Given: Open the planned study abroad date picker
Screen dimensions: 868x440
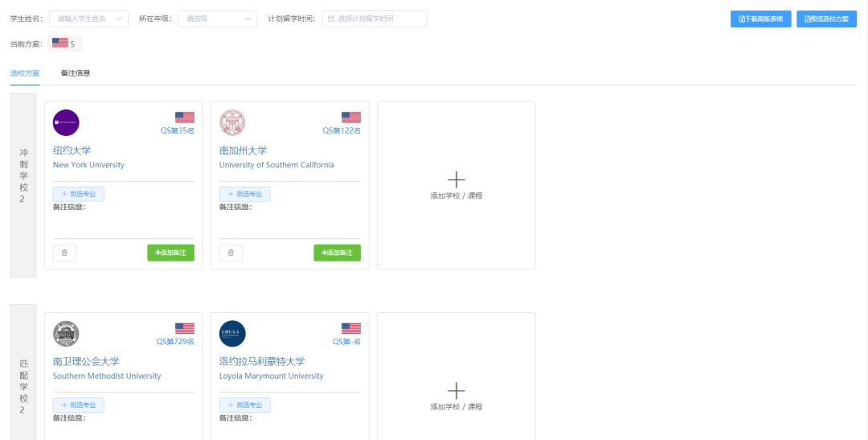Looking at the screenshot, I should (374, 19).
